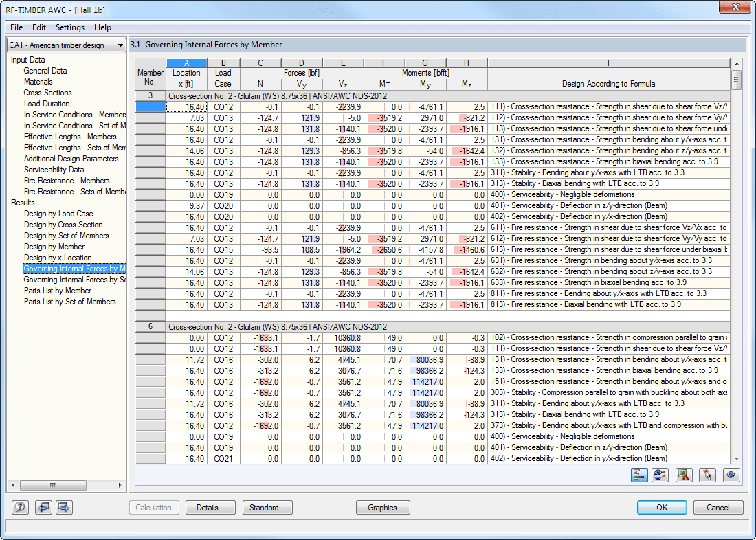Toggle the colored relation scales button

click(x=639, y=475)
